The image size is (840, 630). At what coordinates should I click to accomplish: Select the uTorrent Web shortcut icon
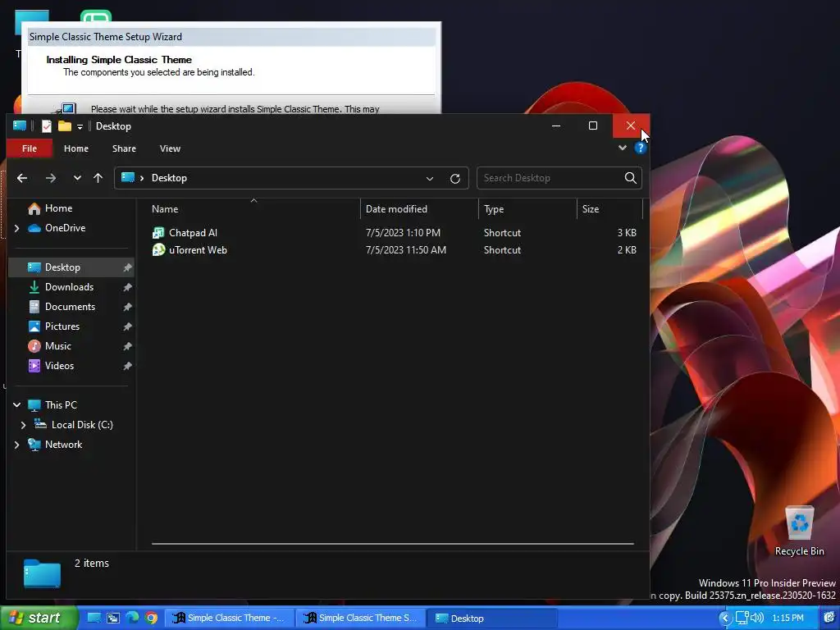click(158, 249)
